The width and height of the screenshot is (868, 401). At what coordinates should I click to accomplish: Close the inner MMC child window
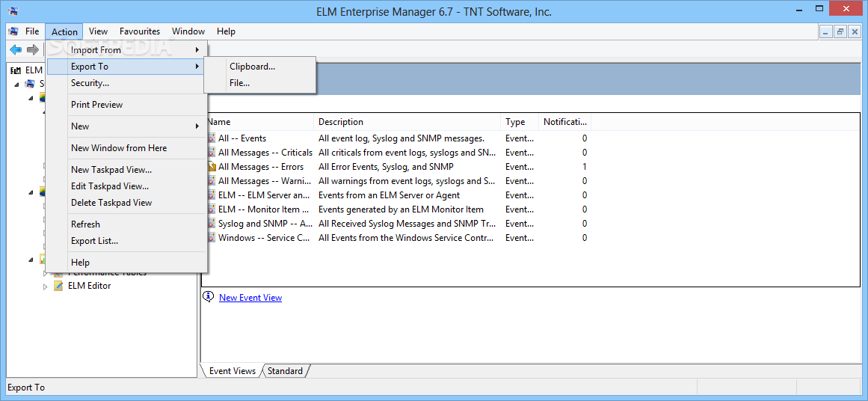[x=854, y=32]
